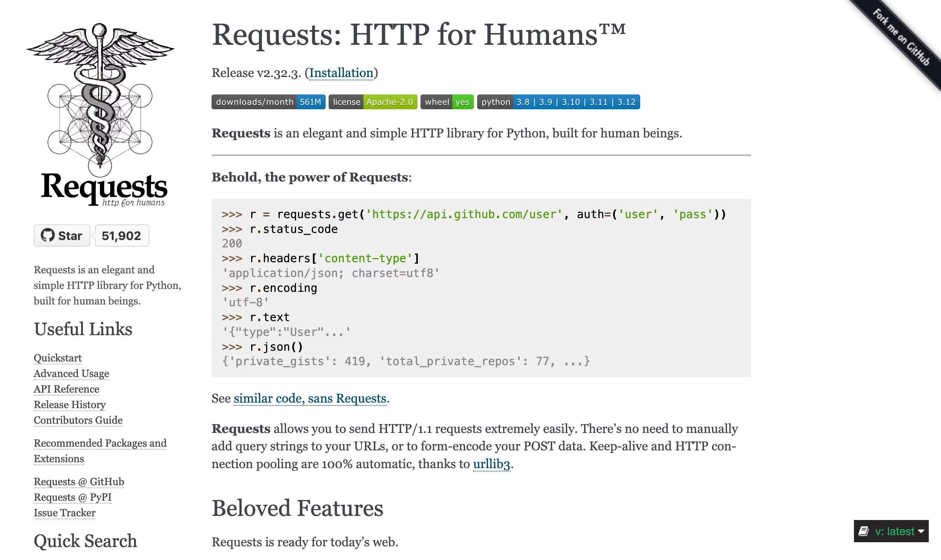Click the Fork me on GitHub ribbon

[902, 38]
